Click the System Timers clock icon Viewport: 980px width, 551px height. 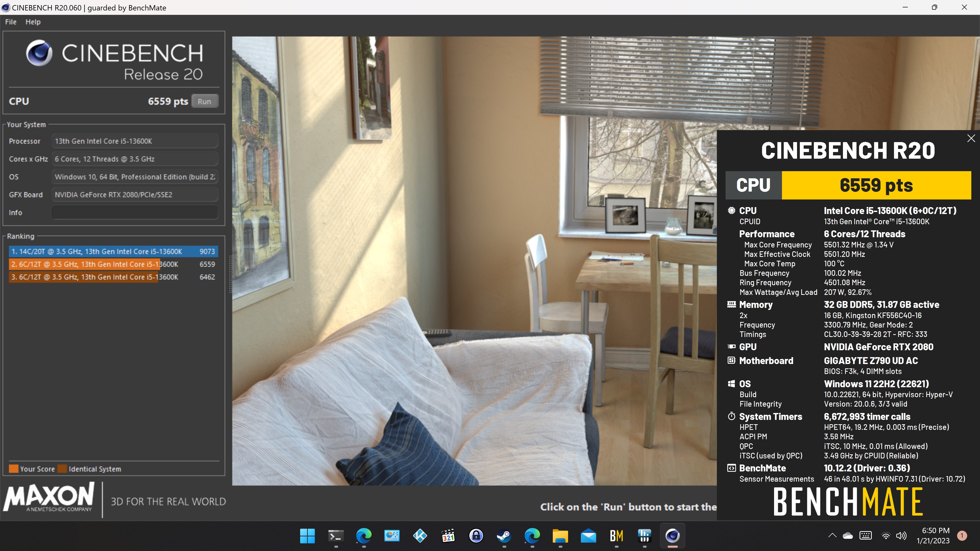[x=731, y=416]
